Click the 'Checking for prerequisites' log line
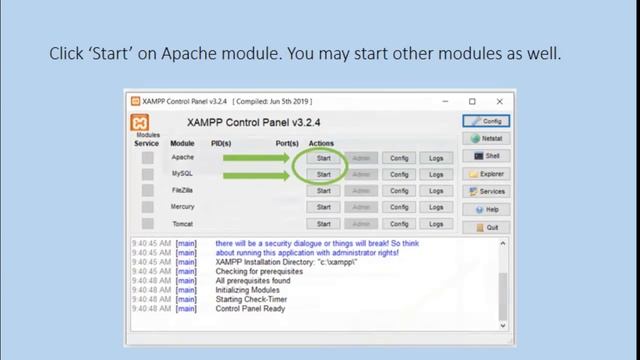 click(x=259, y=271)
